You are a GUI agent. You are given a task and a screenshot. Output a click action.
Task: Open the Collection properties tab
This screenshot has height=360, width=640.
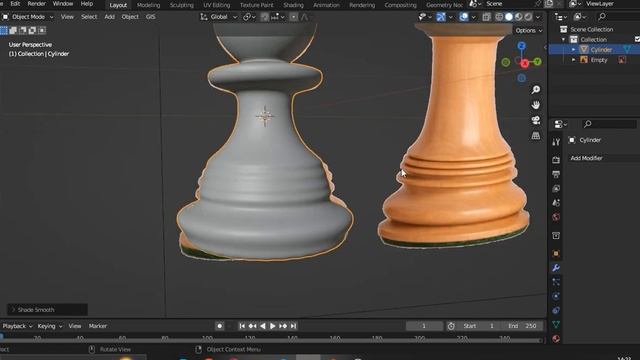[556, 236]
